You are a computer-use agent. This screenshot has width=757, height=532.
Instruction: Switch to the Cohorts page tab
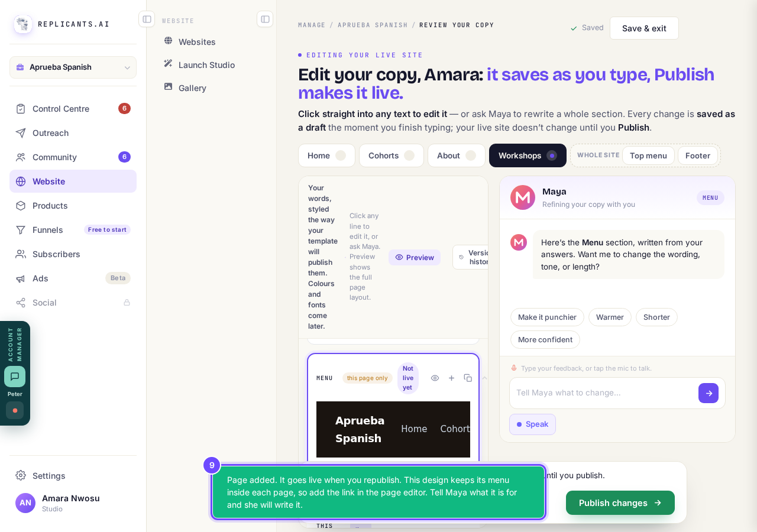[392, 155]
